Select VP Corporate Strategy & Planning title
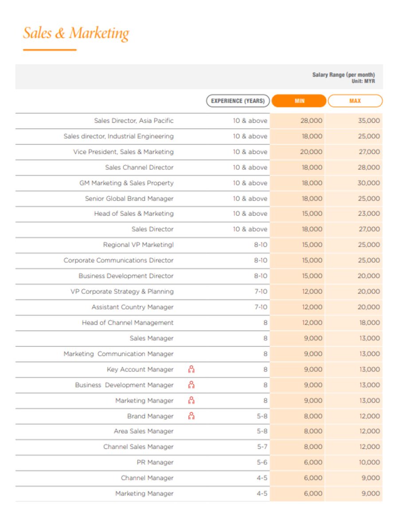Screen dimensions: 399x532 122,291
